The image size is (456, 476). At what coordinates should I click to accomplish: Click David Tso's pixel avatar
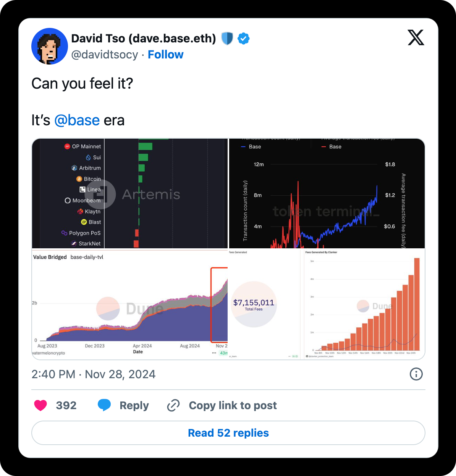point(50,46)
